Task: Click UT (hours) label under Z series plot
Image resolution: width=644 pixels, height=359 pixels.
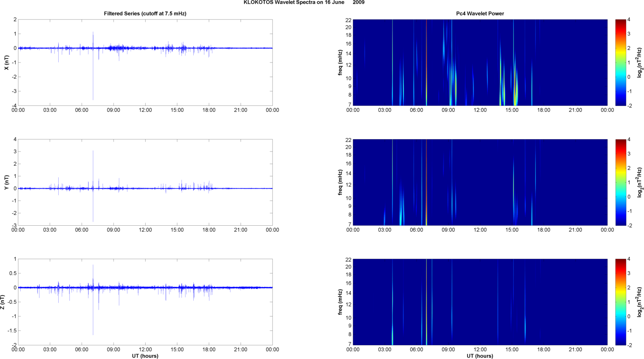Action: click(x=145, y=356)
